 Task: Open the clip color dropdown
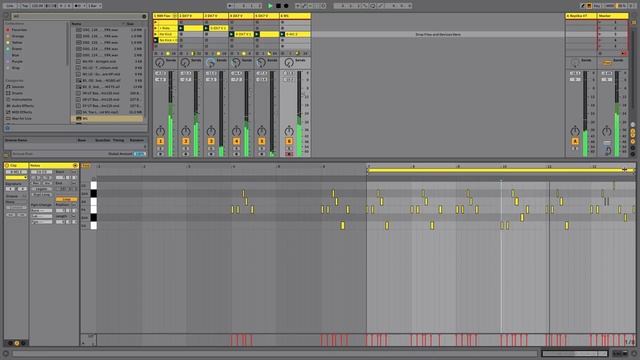tap(16, 178)
